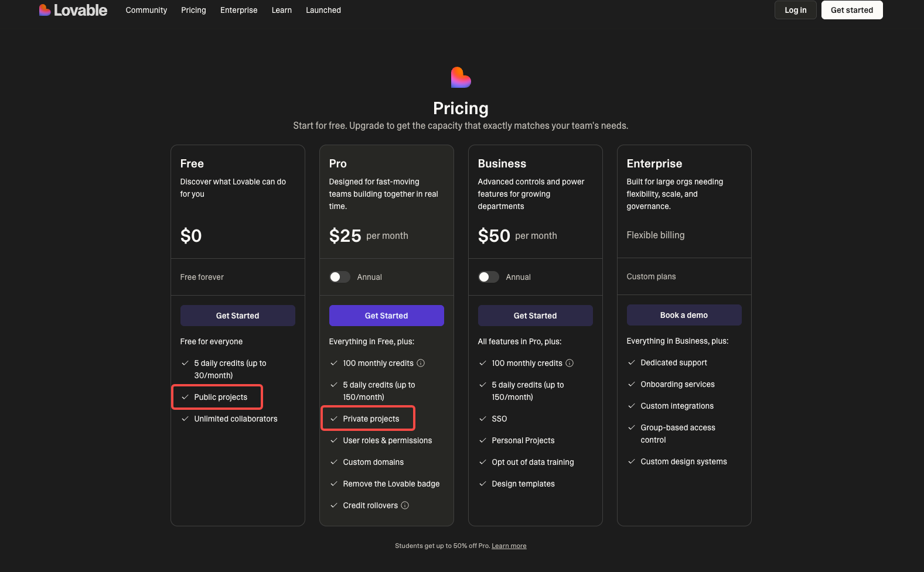Screen dimensions: 924x572
Task: Click the $0 price on Free plan
Action: click(x=191, y=235)
